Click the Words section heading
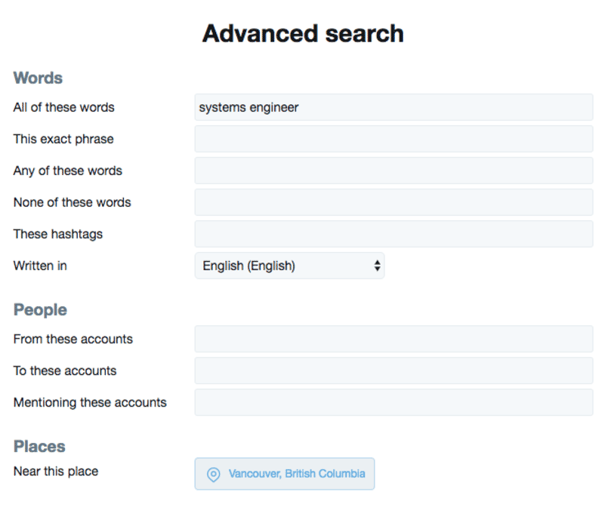This screenshot has width=608, height=507. tap(38, 78)
